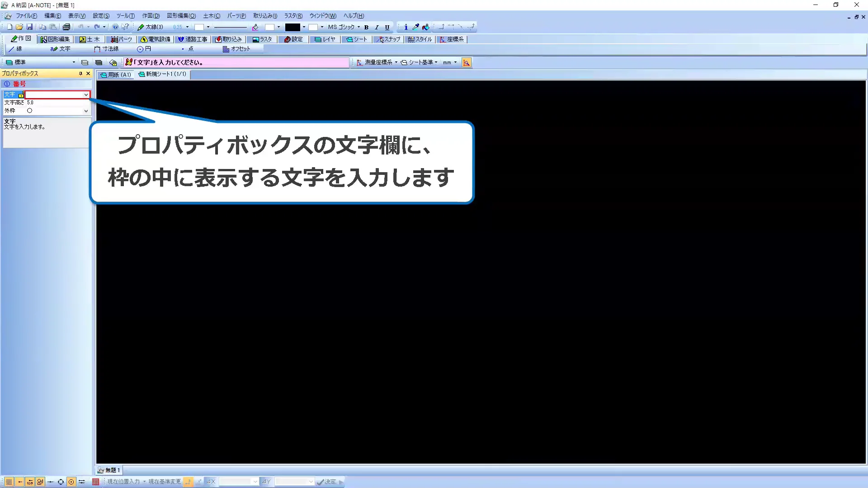Viewport: 868px width, 488px height.
Task: Click the open file folder icon
Action: (x=19, y=27)
